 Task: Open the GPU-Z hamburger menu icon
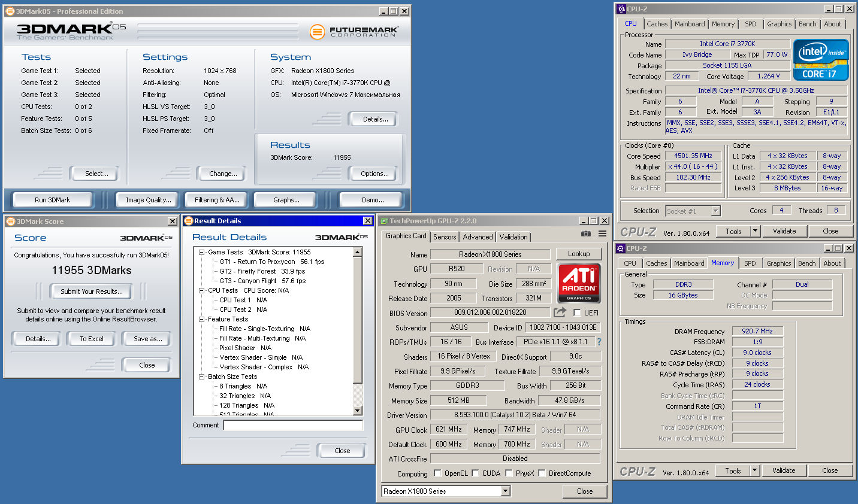coord(602,233)
